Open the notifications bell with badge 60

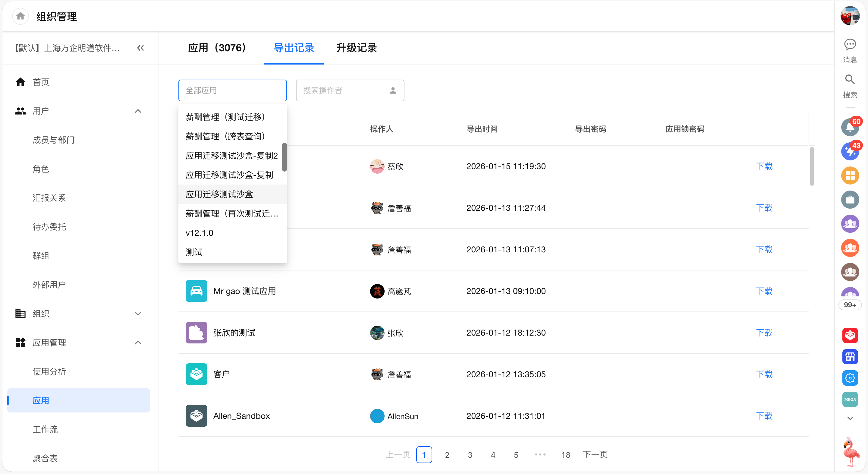(x=850, y=128)
